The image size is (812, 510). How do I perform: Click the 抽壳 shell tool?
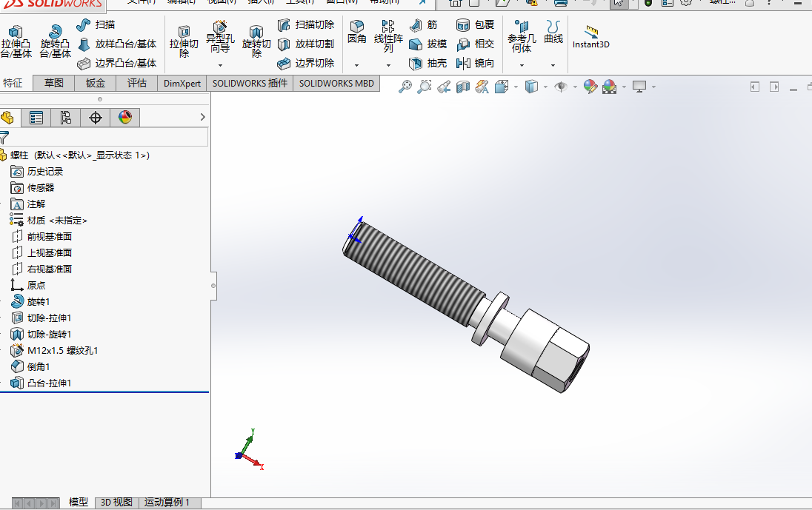tap(427, 63)
